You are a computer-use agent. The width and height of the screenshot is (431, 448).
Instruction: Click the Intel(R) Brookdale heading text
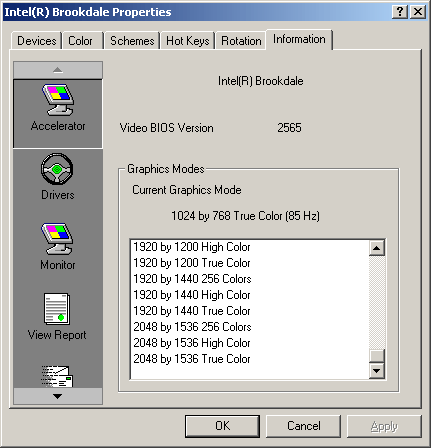pos(261,81)
